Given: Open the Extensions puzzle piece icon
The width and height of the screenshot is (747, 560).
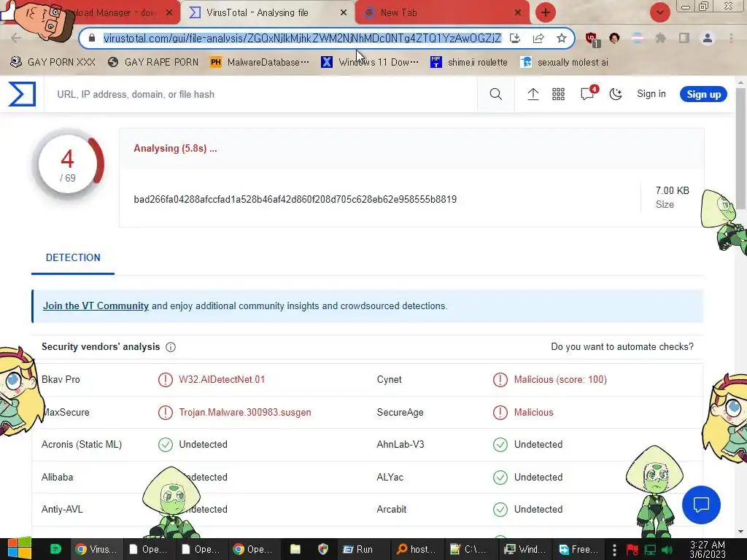Looking at the screenshot, I should pos(660,38).
